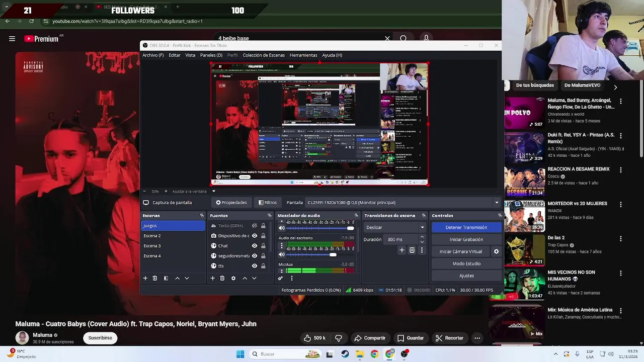Open Paneles menu in OBS
The height and width of the screenshot is (362, 644).
(x=211, y=55)
